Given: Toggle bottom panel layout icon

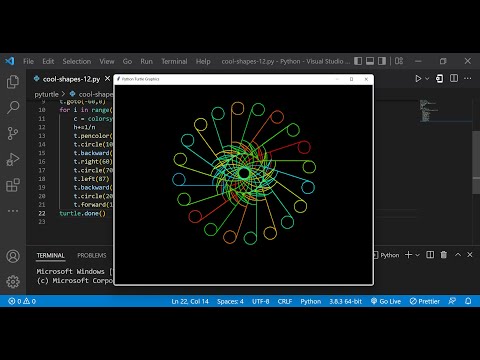Looking at the screenshot, I should 370,61.
